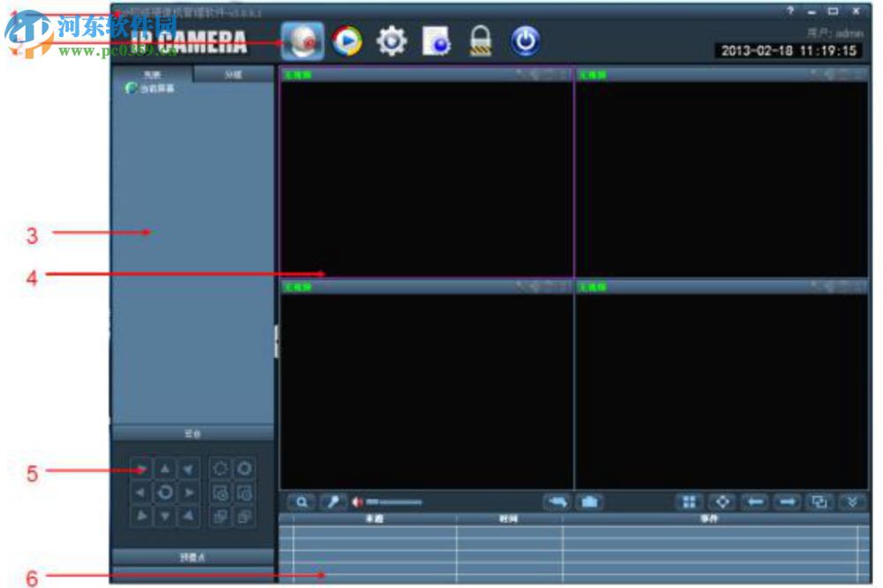Image resolution: width=883 pixels, height=588 pixels.
Task: Collapse the PTZ panel header bar
Action: 192,433
